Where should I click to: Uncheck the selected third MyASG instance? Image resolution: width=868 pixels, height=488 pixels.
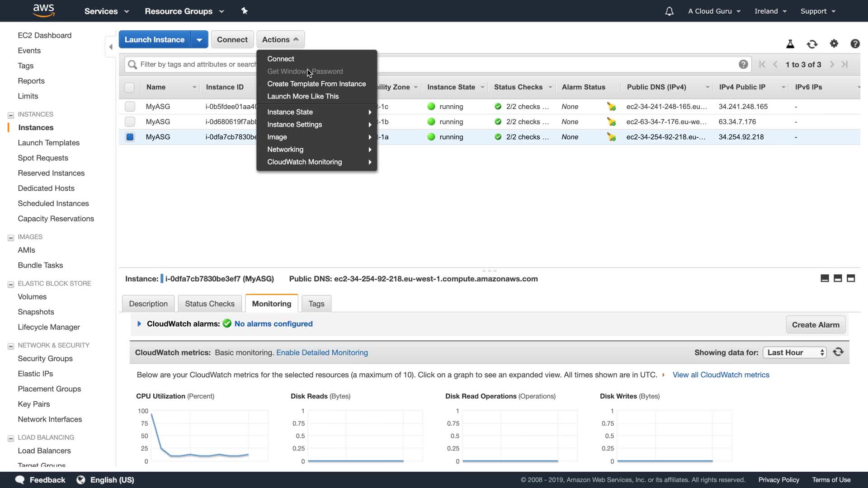pyautogui.click(x=130, y=137)
